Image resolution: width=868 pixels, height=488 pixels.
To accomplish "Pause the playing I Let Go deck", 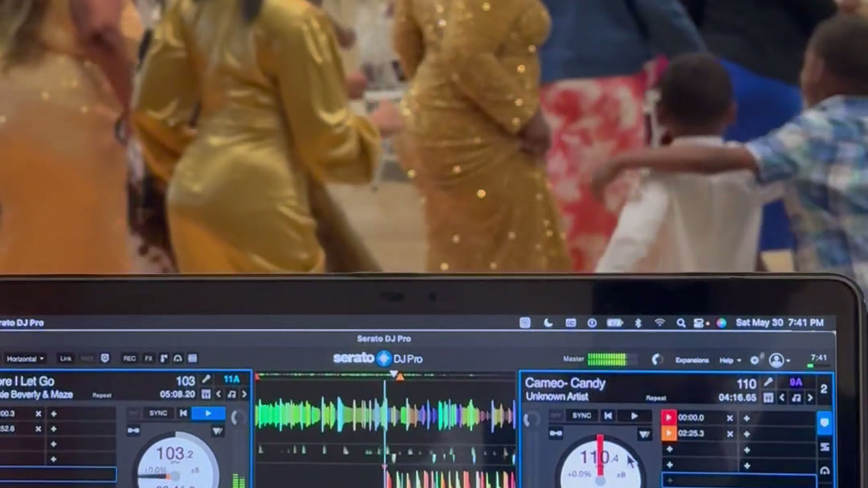I will click(x=208, y=414).
